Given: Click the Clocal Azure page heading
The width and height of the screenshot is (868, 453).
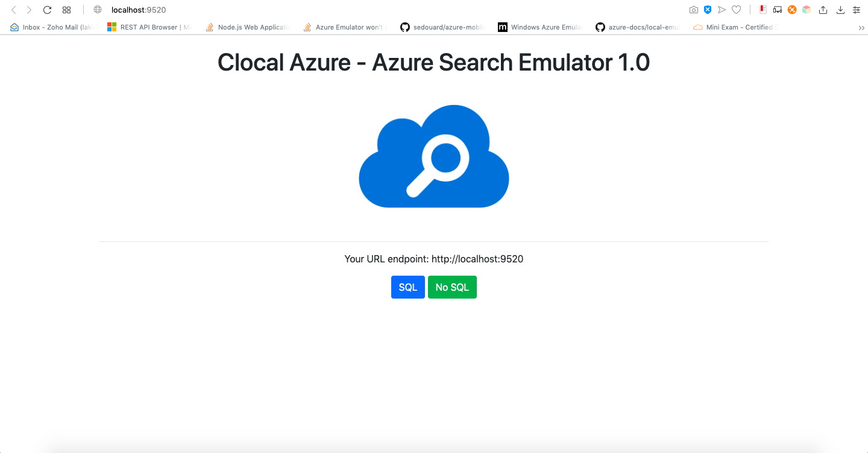Looking at the screenshot, I should click(x=434, y=63).
